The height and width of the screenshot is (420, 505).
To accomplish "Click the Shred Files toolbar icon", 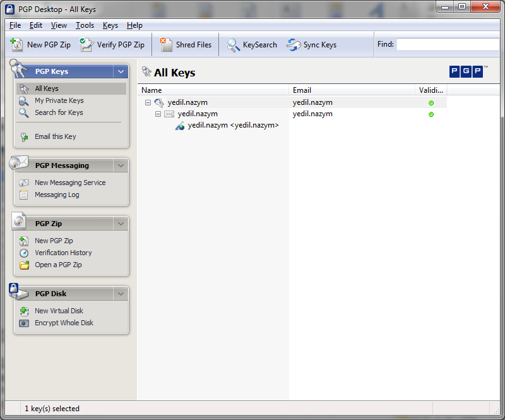I will pyautogui.click(x=165, y=44).
